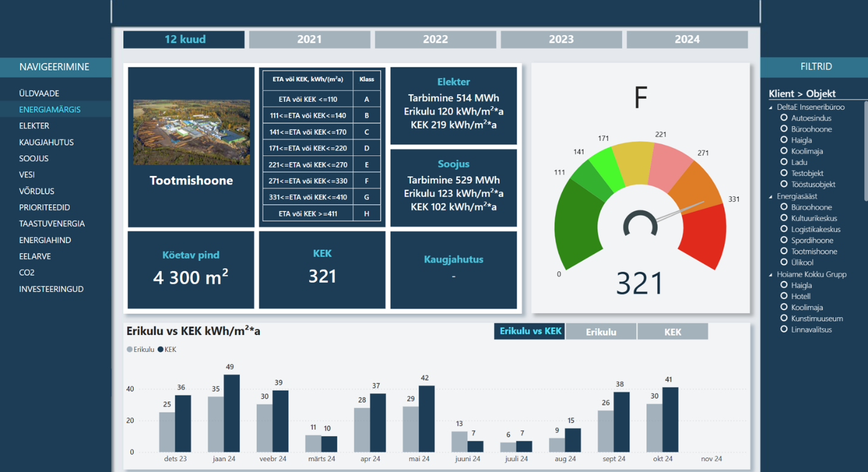Choose the Kunstimuuseum object option
Image resolution: width=868 pixels, height=472 pixels.
(x=784, y=319)
